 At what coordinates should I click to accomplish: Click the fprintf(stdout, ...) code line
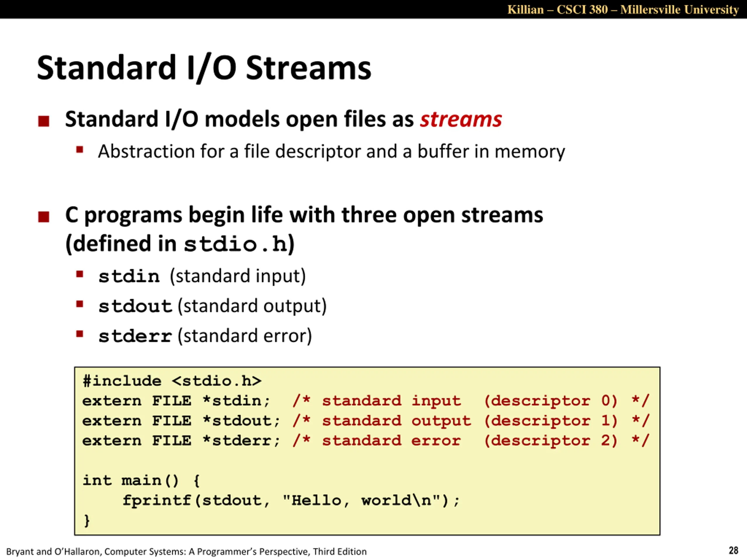[291, 500]
